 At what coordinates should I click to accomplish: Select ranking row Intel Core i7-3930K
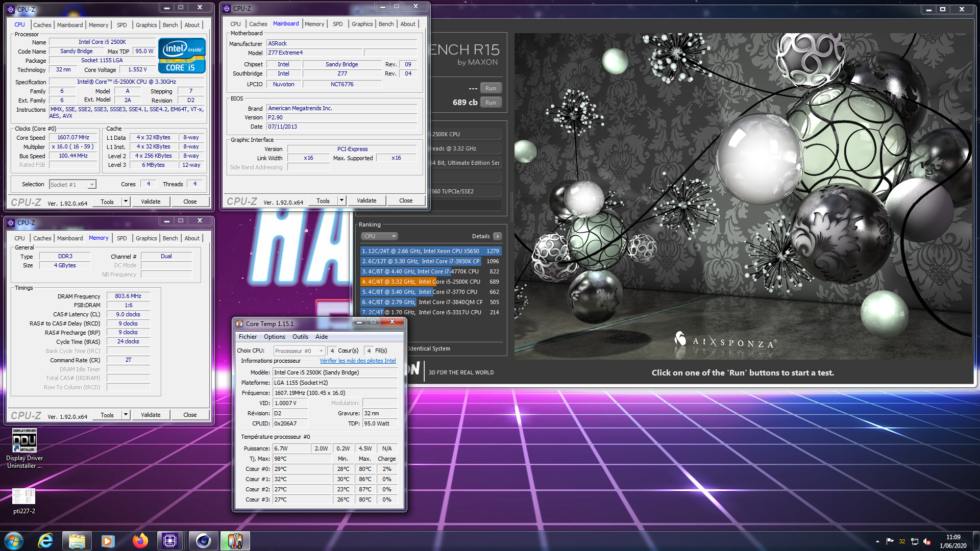pyautogui.click(x=430, y=261)
